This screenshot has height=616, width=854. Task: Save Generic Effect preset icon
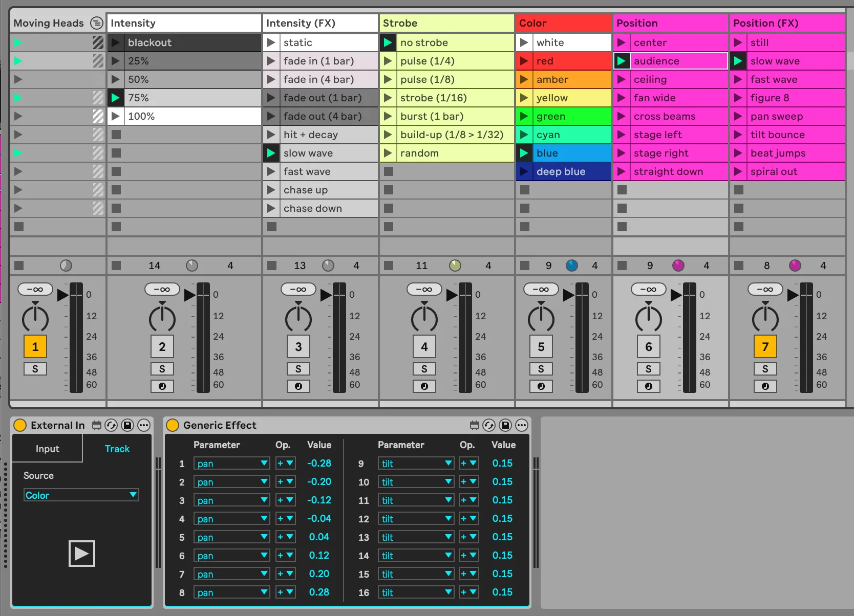(x=505, y=425)
